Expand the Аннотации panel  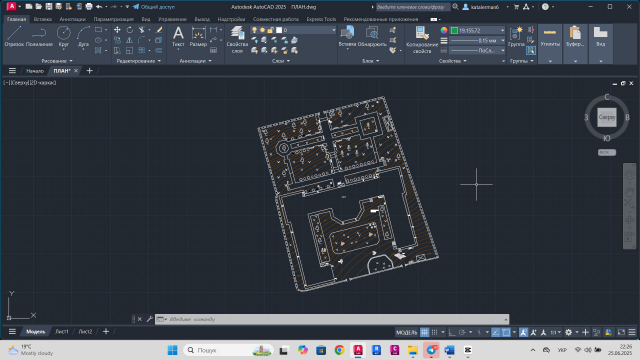point(196,61)
